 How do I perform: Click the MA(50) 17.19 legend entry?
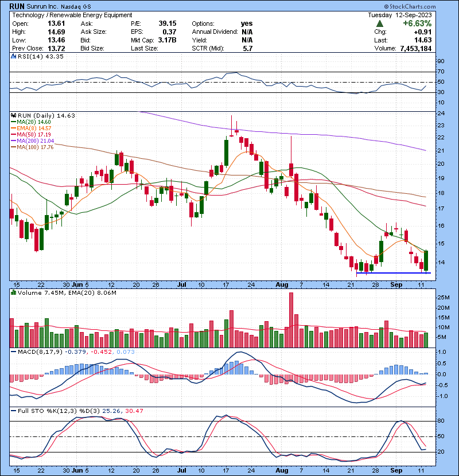pos(31,134)
